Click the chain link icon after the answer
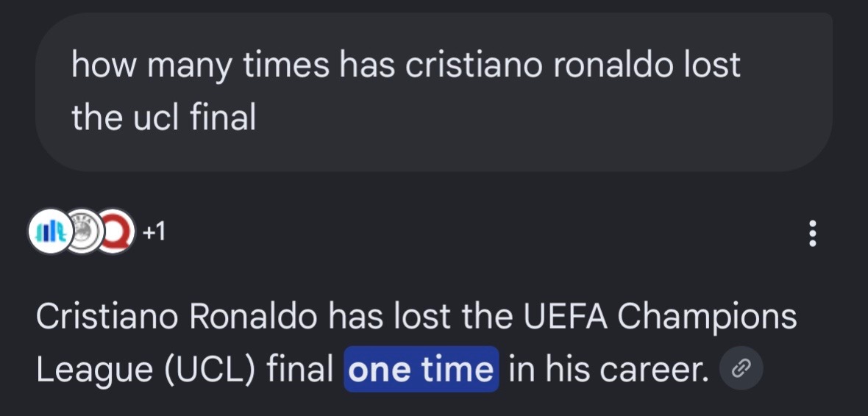Image resolution: width=868 pixels, height=416 pixels. click(741, 369)
